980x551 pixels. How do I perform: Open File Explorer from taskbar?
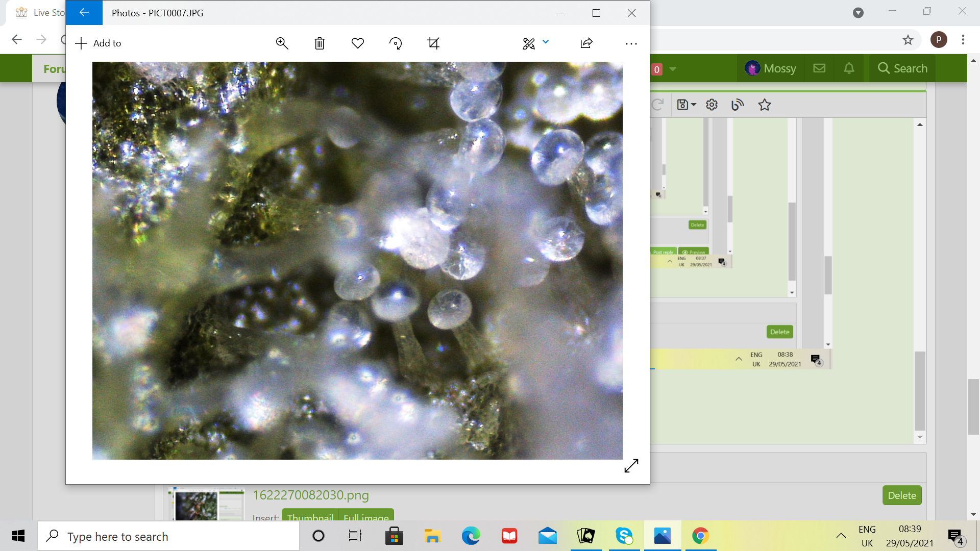[432, 536]
